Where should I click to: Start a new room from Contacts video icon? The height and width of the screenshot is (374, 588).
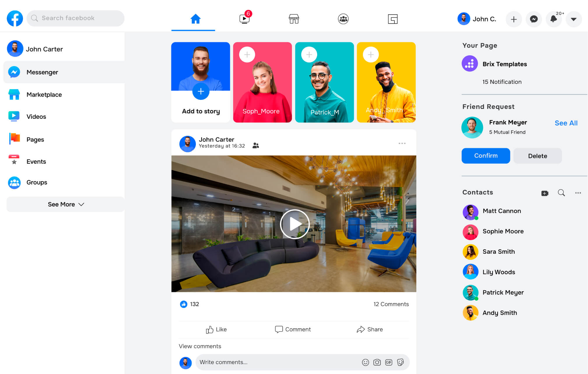pos(545,193)
